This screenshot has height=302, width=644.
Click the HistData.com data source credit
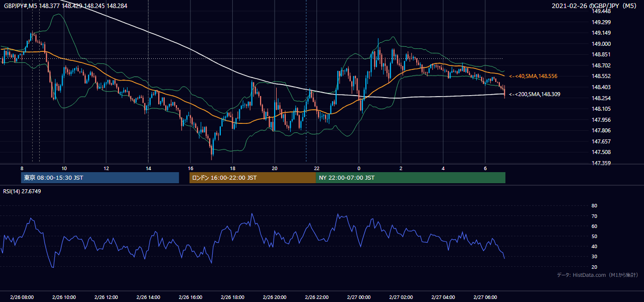coord(598,275)
